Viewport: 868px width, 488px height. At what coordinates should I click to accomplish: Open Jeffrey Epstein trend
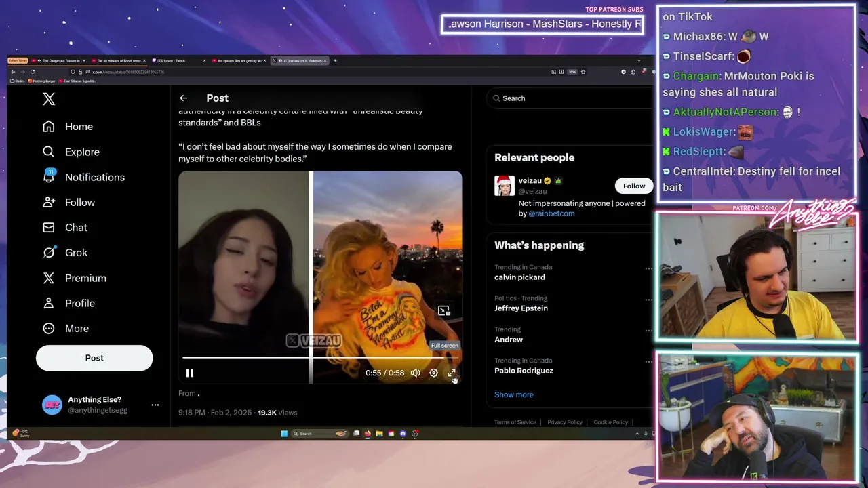(521, 308)
